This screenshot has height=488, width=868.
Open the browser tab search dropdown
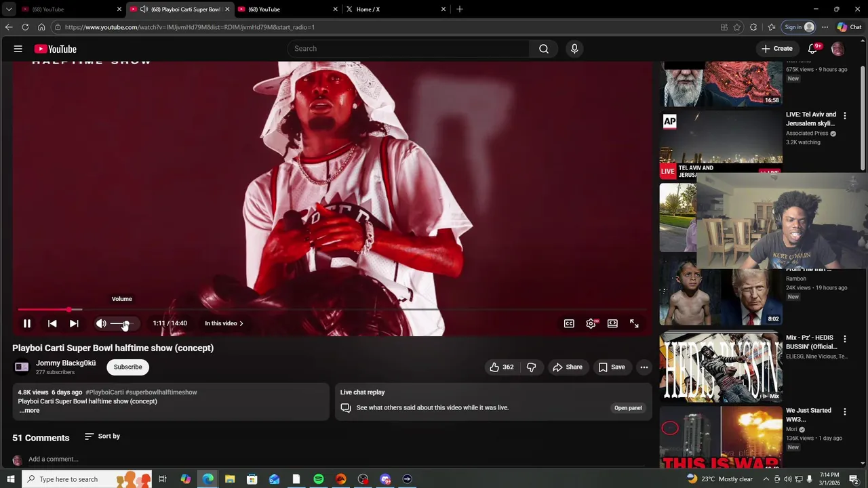click(x=8, y=9)
